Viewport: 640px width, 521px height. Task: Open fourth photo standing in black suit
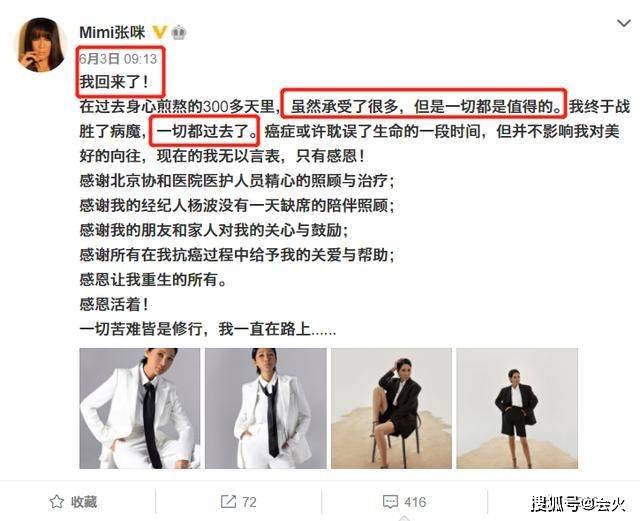(x=517, y=408)
